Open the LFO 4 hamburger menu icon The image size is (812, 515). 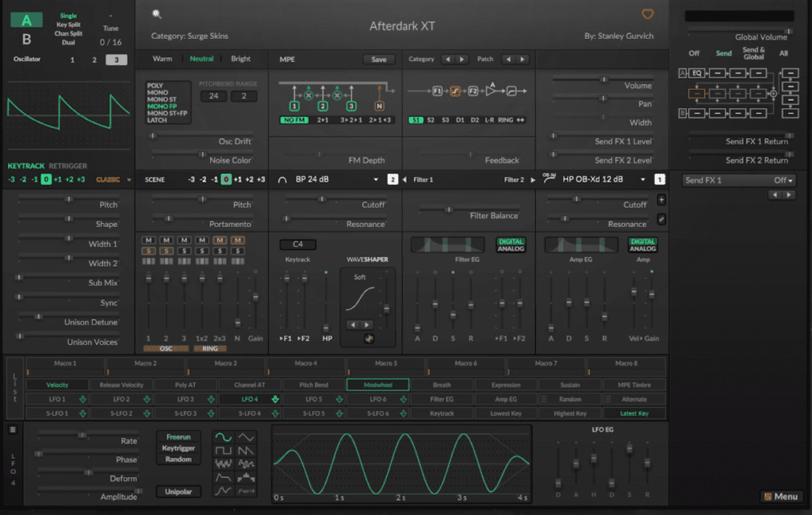13,429
